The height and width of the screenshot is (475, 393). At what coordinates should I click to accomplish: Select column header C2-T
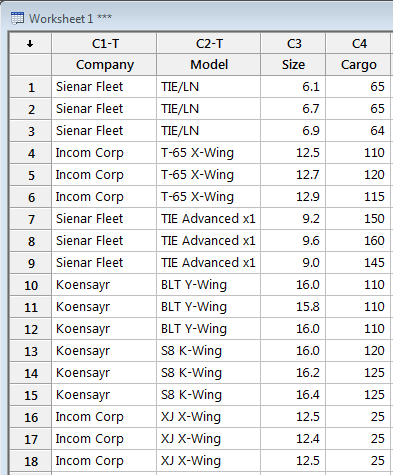[208, 43]
